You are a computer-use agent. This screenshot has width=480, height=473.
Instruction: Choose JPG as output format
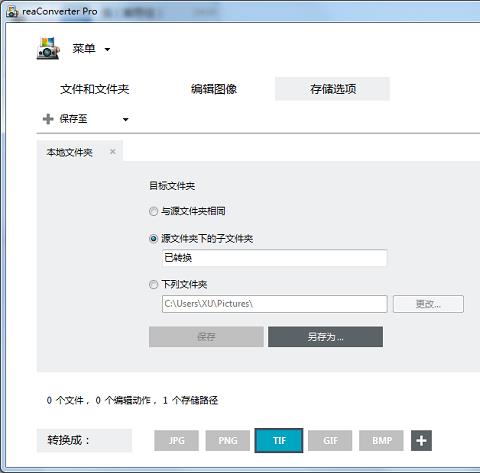pyautogui.click(x=176, y=440)
